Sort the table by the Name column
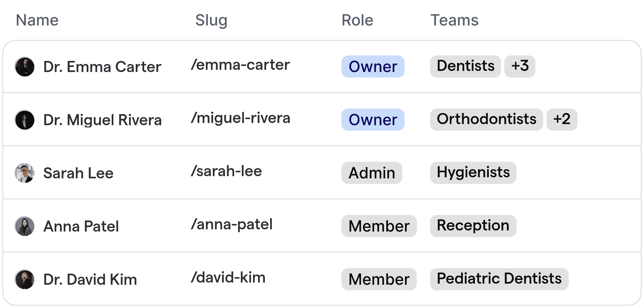Screen dimensions: 644x308 [37, 20]
